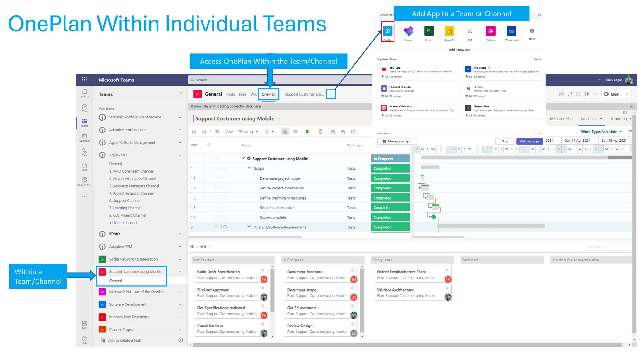The image size is (644, 362).
Task: Click the In Progress status cell
Action: (x=391, y=159)
